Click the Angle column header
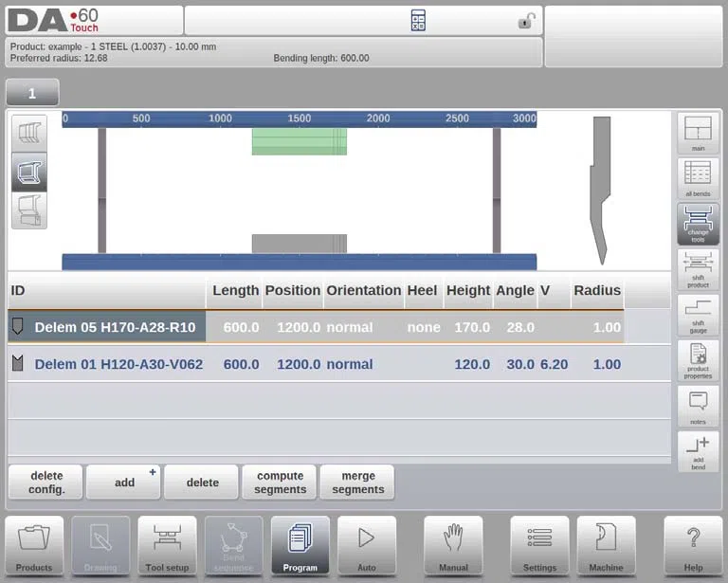Image resolution: width=728 pixels, height=583 pixels. [x=515, y=290]
